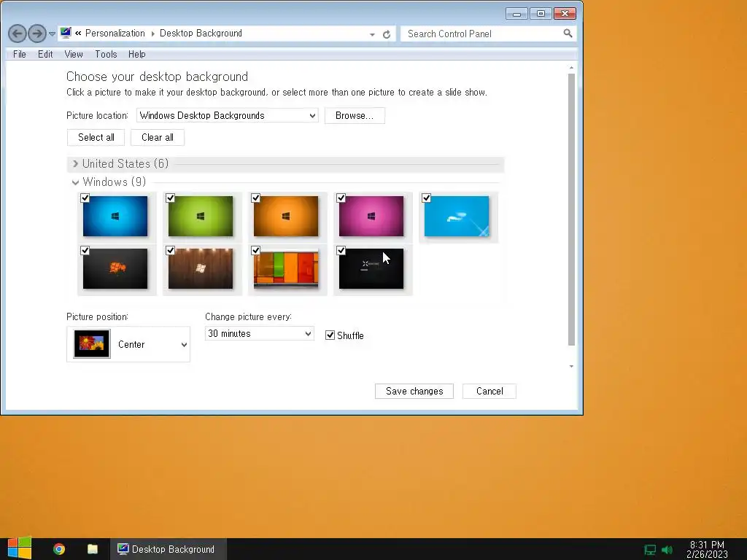Open the Picture position Center dropdown
Screen dimensions: 747x560
point(128,344)
